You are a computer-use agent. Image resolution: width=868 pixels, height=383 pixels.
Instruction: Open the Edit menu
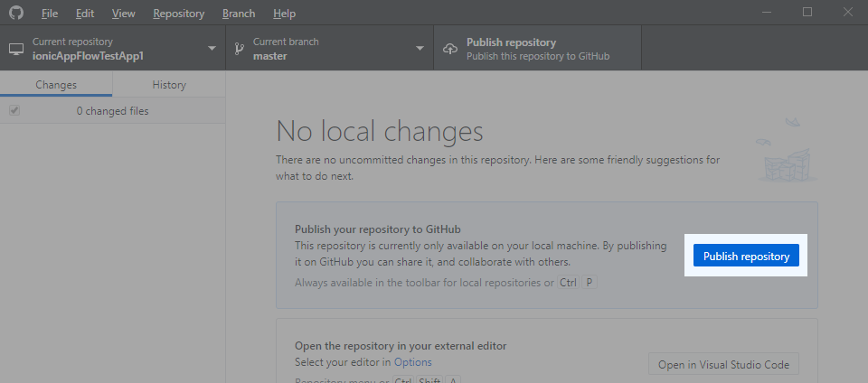(x=85, y=14)
